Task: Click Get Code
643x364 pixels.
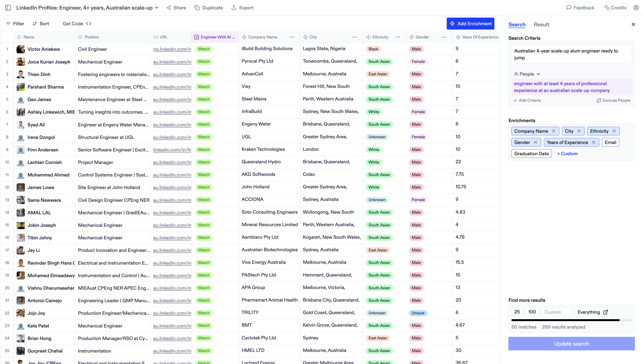Action: tap(77, 24)
